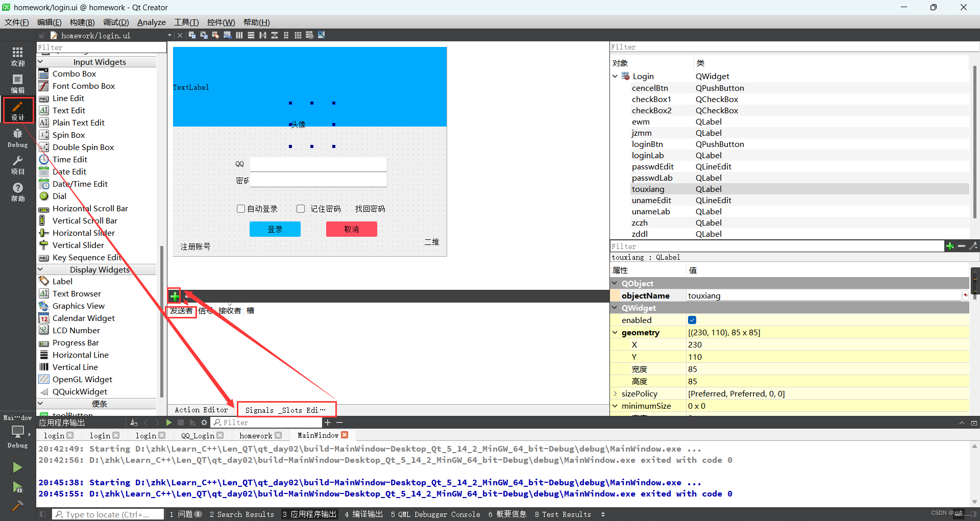Start debugging with the bug play button

(17, 487)
